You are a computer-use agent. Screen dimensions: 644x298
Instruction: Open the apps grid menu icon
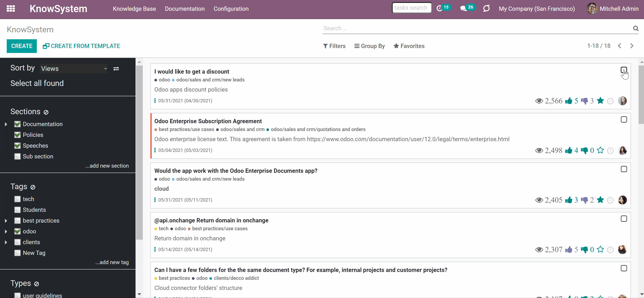(x=11, y=9)
